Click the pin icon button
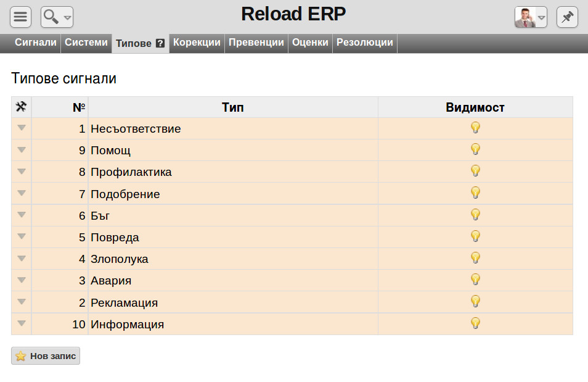588x382 pixels. pyautogui.click(x=567, y=17)
